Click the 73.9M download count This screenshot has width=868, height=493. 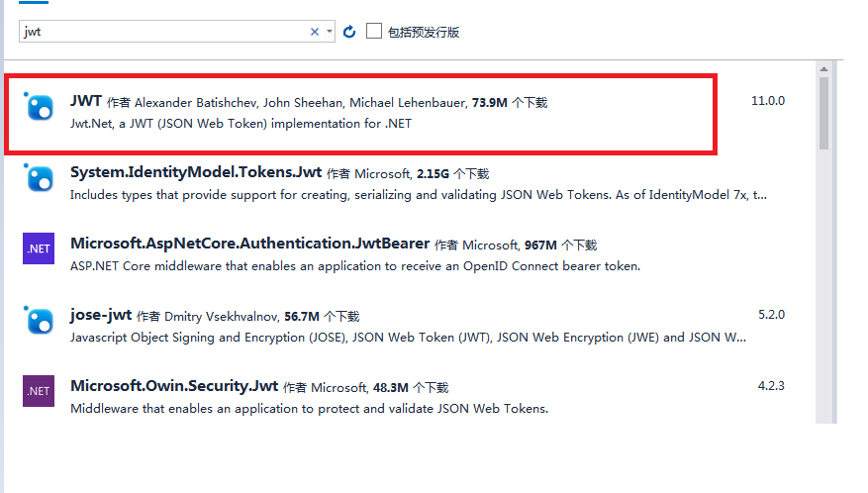(489, 103)
